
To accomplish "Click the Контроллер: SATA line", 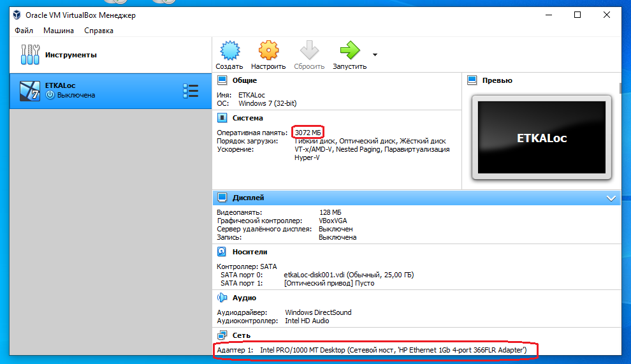I will (247, 266).
